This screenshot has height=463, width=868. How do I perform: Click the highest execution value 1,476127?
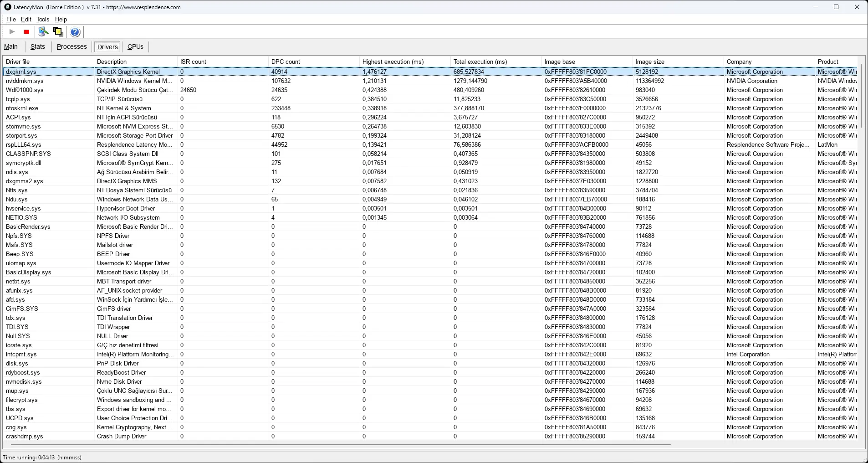[x=375, y=72]
